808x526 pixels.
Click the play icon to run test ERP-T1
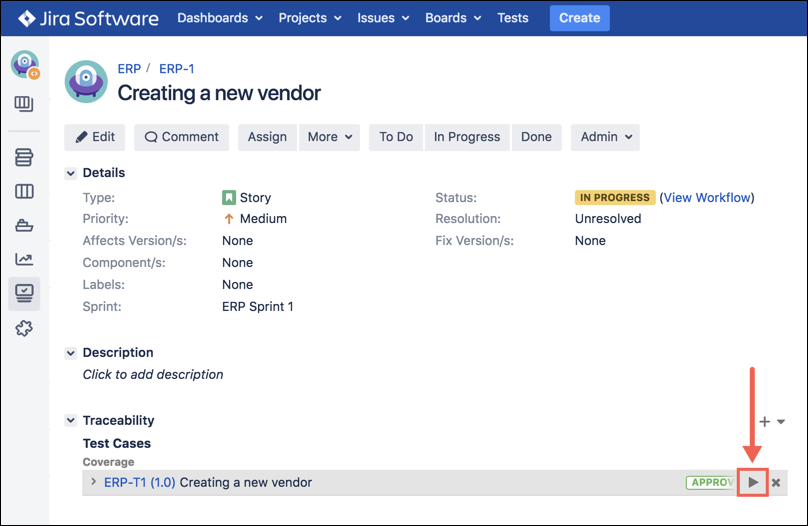(x=753, y=483)
